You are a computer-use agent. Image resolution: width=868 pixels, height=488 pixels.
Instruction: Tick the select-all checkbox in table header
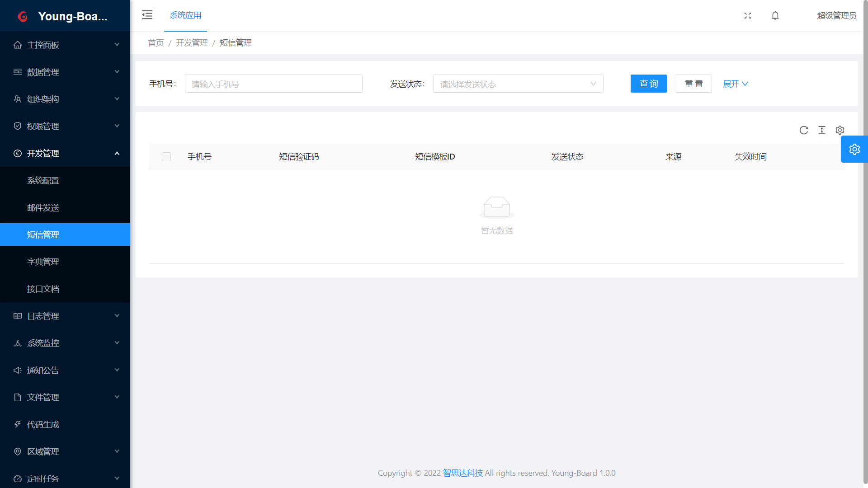pos(166,157)
